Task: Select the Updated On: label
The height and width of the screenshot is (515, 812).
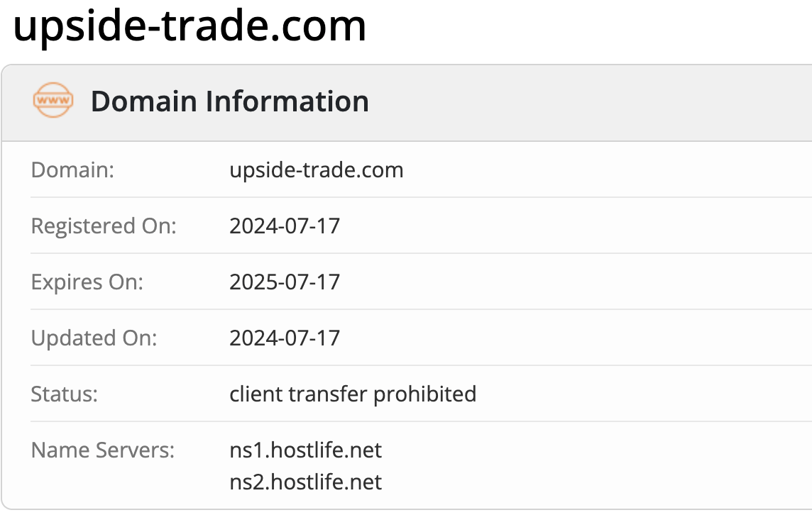Action: (94, 338)
